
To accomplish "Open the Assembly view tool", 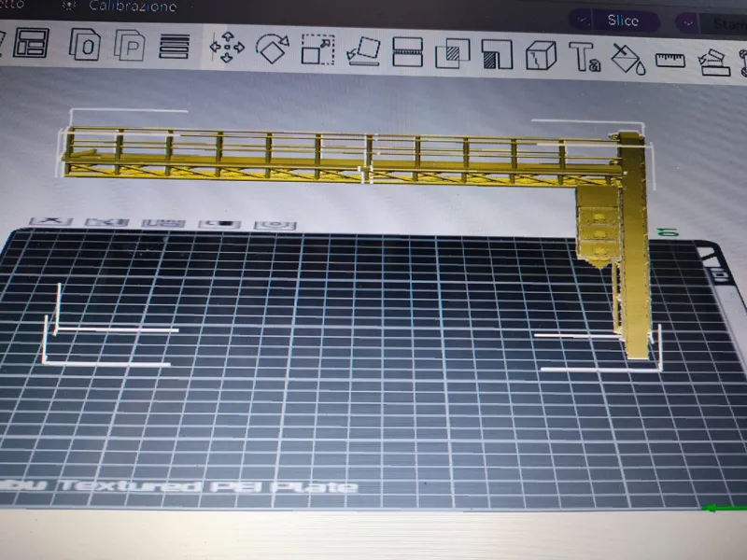I will tap(714, 62).
